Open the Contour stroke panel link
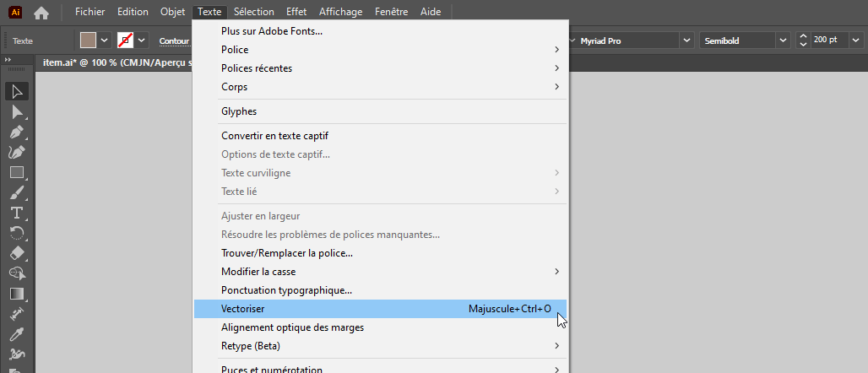This screenshot has height=373, width=868. click(x=174, y=41)
